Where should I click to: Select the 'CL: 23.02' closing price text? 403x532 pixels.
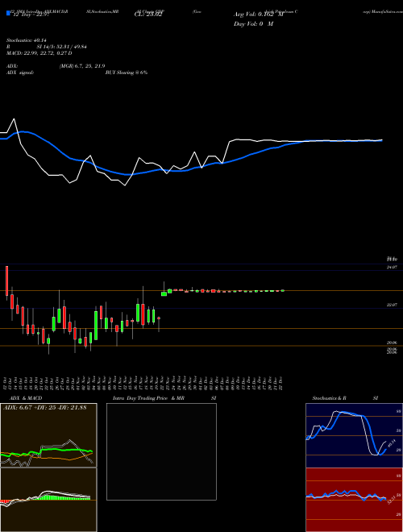pos(148,15)
